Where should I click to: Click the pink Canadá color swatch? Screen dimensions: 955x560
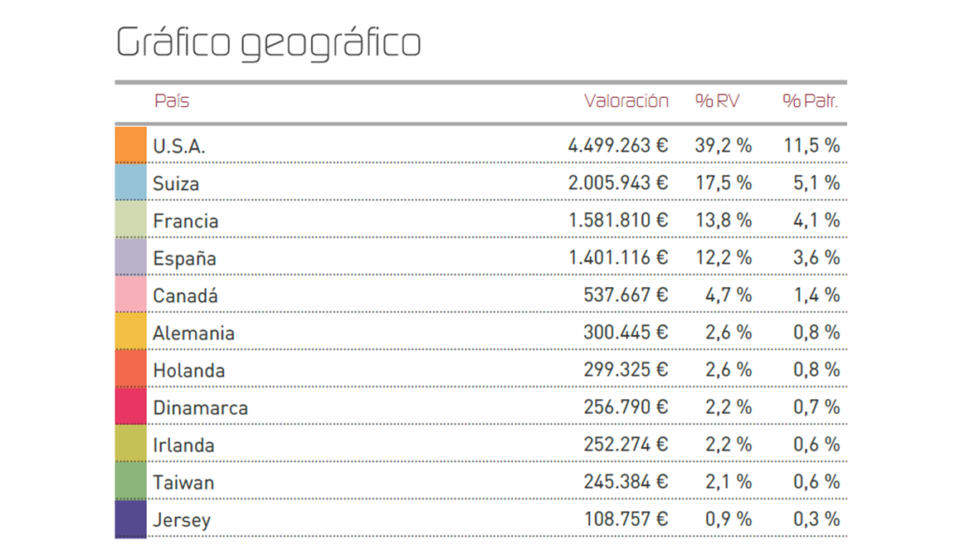130,295
